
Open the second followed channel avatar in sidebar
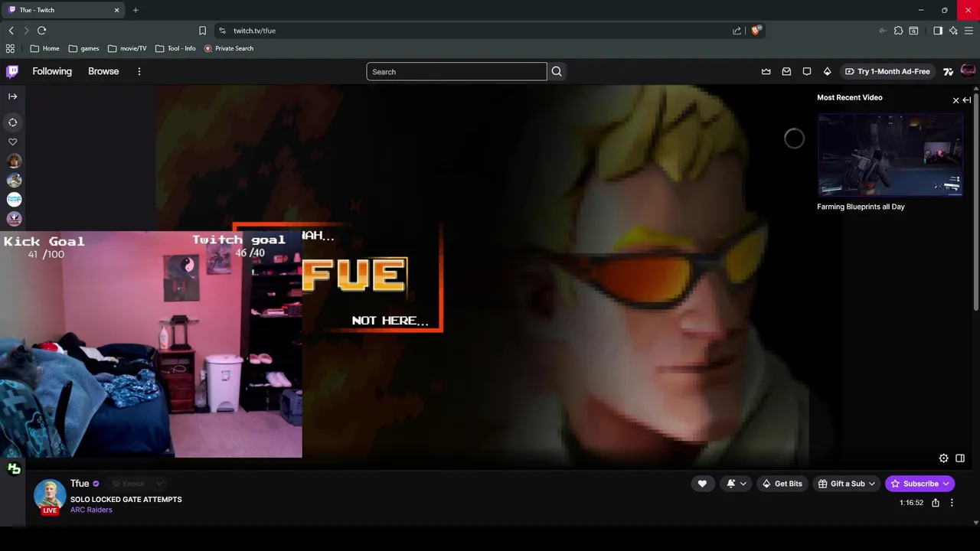14,180
